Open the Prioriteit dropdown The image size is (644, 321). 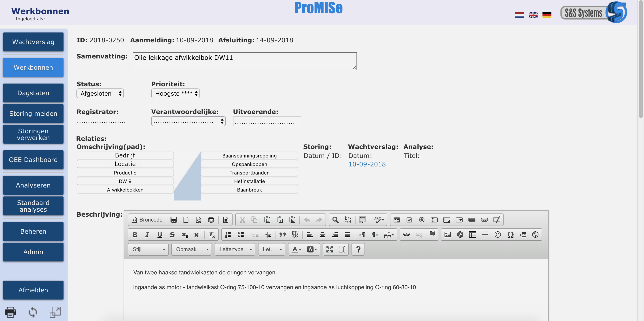click(175, 93)
